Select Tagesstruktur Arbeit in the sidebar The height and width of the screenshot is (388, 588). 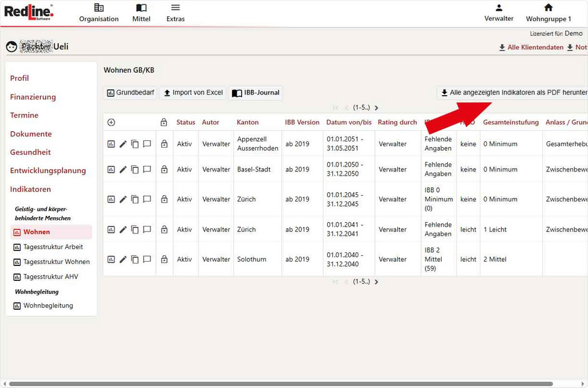[53, 247]
